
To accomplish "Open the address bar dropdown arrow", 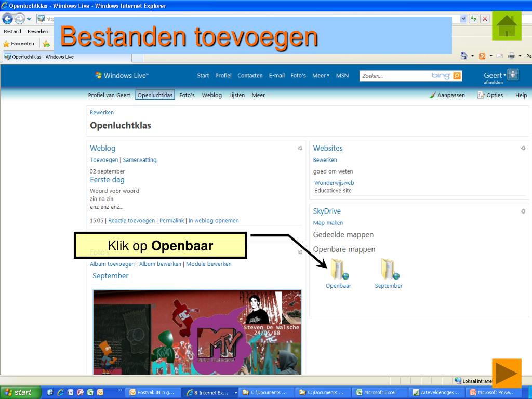I will coord(463,19).
